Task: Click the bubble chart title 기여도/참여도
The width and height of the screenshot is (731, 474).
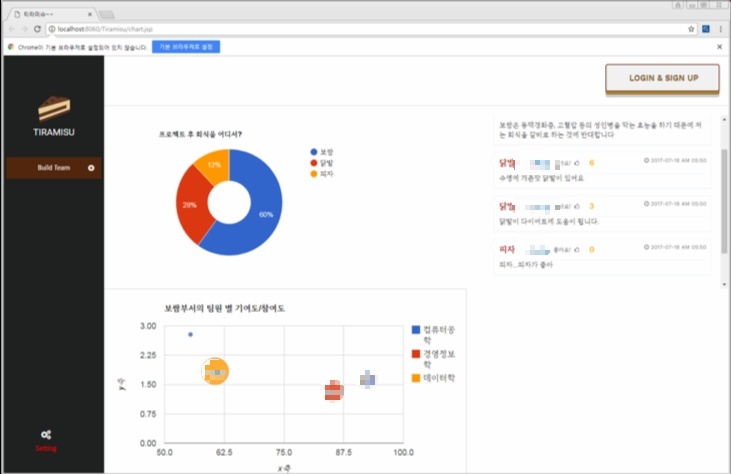Action: pyautogui.click(x=224, y=309)
